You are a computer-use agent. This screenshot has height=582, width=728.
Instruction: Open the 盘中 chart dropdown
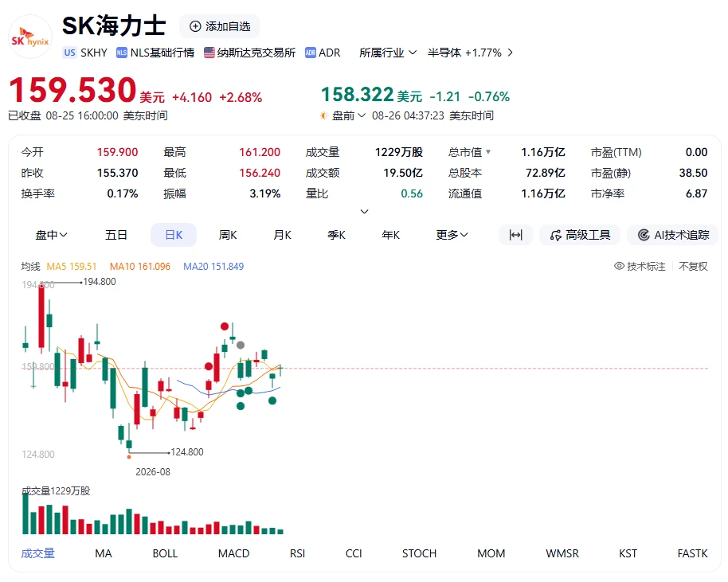(52, 235)
